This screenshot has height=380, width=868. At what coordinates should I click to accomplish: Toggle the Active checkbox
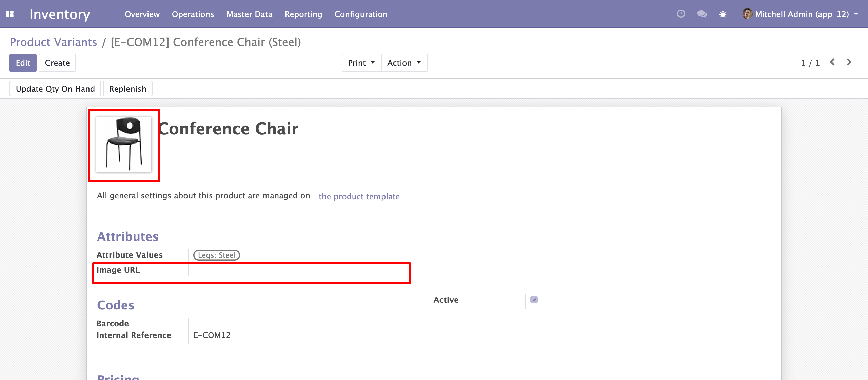tap(534, 300)
